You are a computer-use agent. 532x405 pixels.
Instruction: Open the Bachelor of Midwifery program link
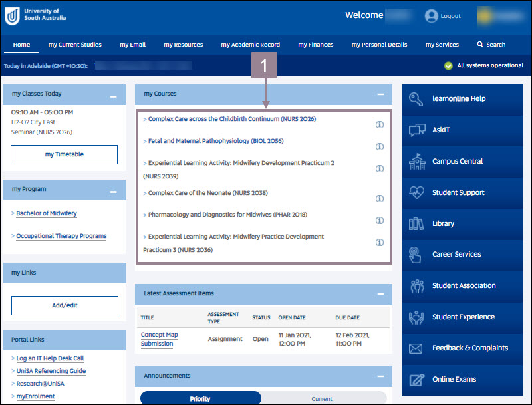point(45,213)
